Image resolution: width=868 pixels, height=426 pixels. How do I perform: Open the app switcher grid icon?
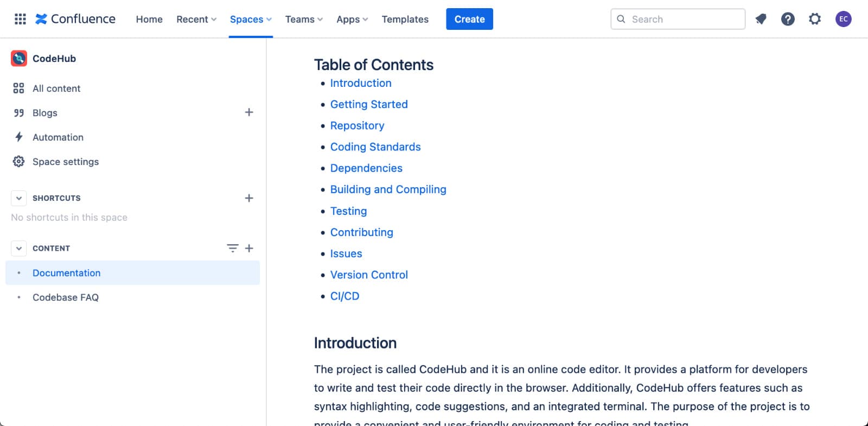click(x=20, y=19)
